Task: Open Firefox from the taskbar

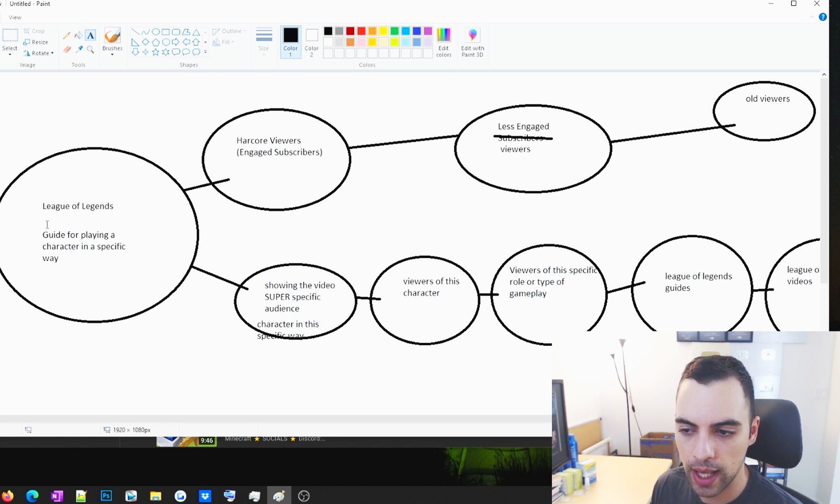Action: [x=7, y=496]
